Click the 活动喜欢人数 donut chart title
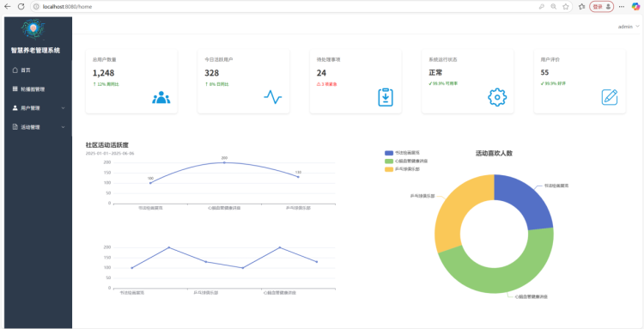644x329 pixels. [494, 153]
